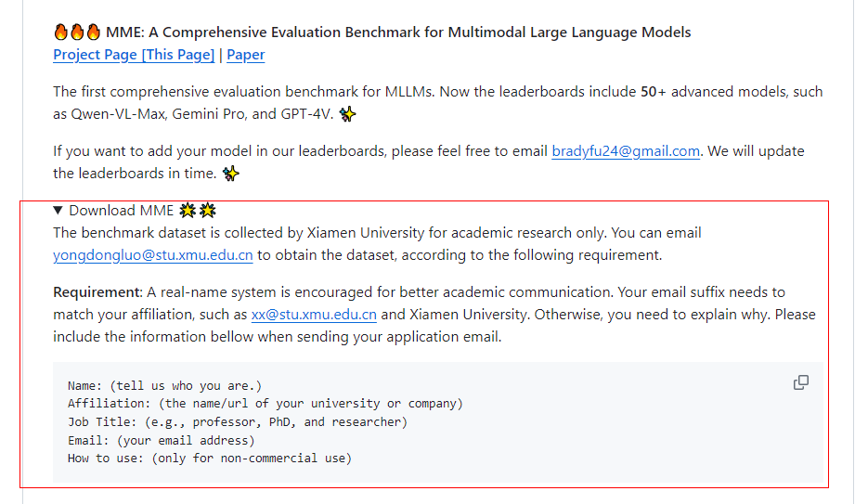
Task: Toggle the Download MME summary label
Action: 121,211
